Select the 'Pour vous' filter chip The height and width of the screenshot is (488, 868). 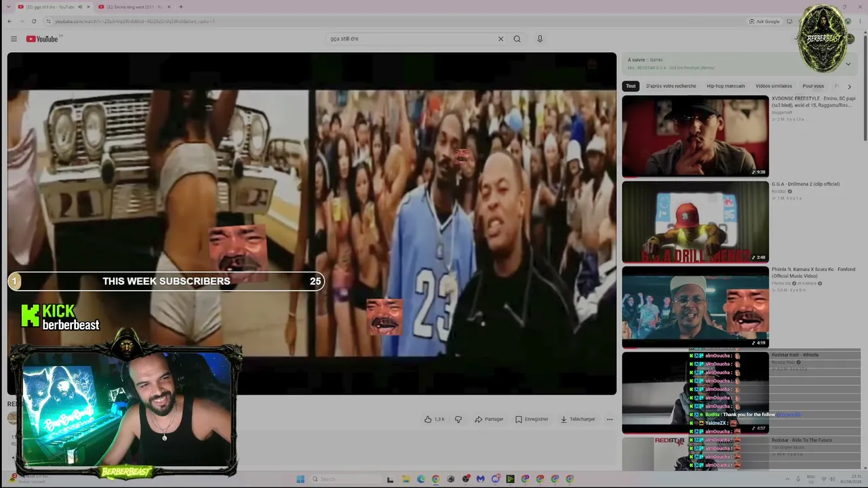[x=813, y=86]
